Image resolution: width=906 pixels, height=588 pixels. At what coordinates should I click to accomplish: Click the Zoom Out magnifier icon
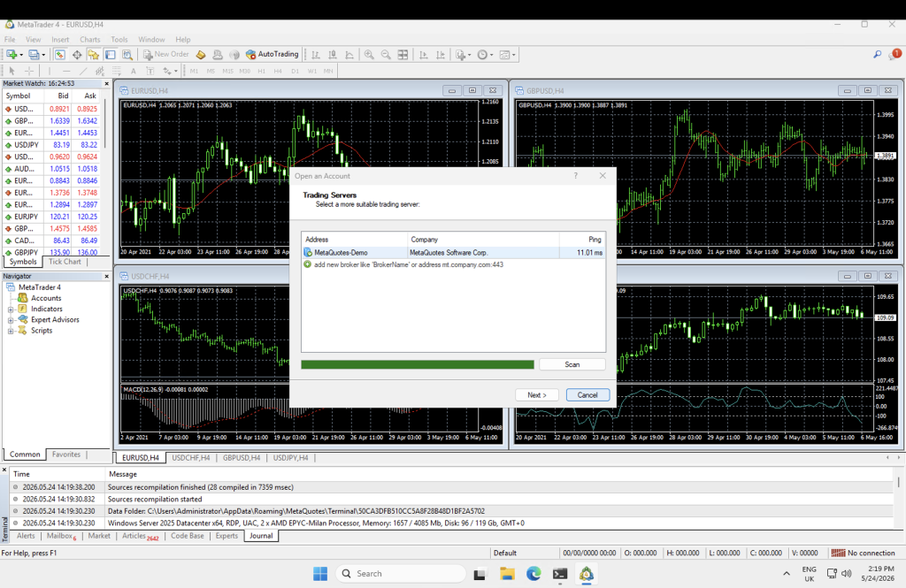click(386, 54)
